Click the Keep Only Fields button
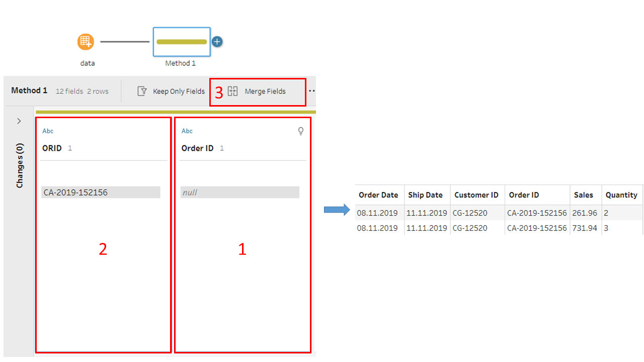 (x=171, y=92)
